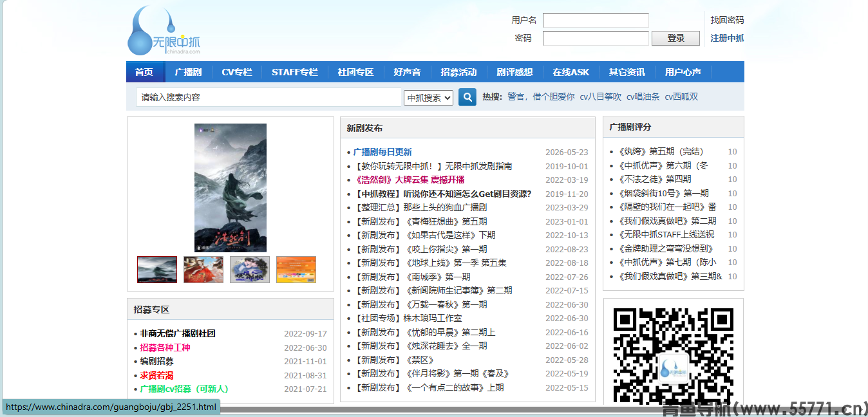
Task: Open 广播剧cv招募（可新人） link
Action: [x=184, y=389]
